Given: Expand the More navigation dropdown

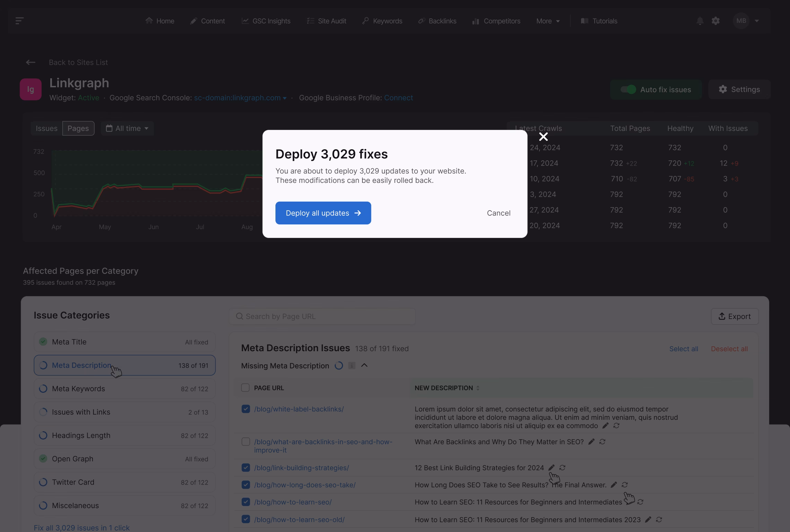Looking at the screenshot, I should [548, 21].
